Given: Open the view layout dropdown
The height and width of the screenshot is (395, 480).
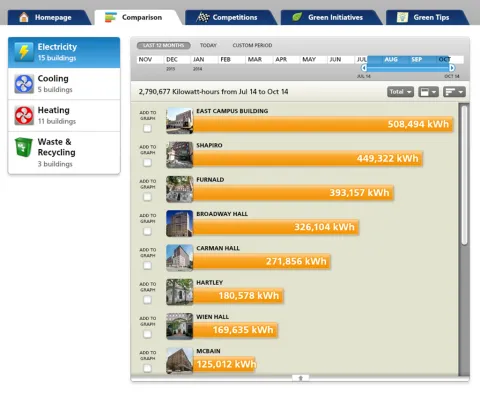Looking at the screenshot, I should click(428, 92).
